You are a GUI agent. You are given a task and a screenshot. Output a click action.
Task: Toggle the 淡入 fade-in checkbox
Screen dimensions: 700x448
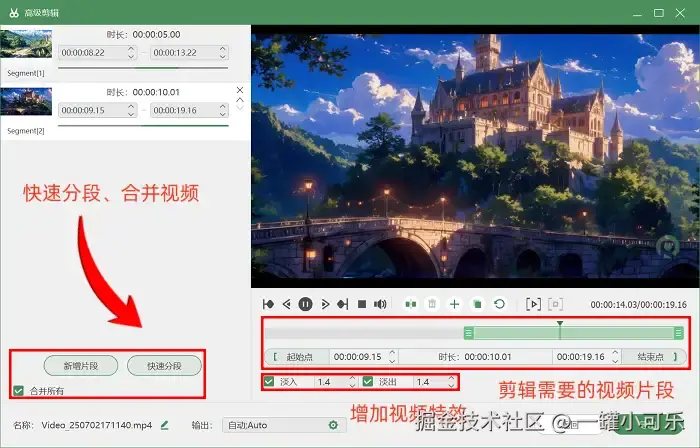(x=269, y=382)
